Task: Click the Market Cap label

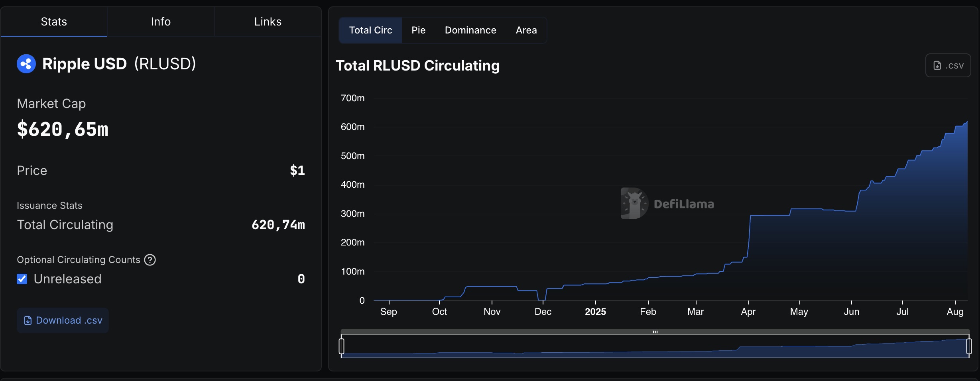Action: pyautogui.click(x=51, y=104)
